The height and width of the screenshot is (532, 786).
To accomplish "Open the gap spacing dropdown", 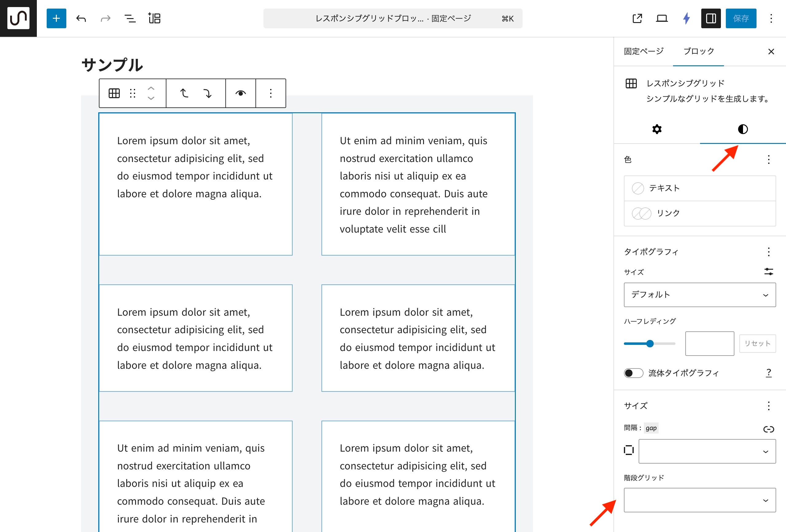I will pyautogui.click(x=707, y=451).
